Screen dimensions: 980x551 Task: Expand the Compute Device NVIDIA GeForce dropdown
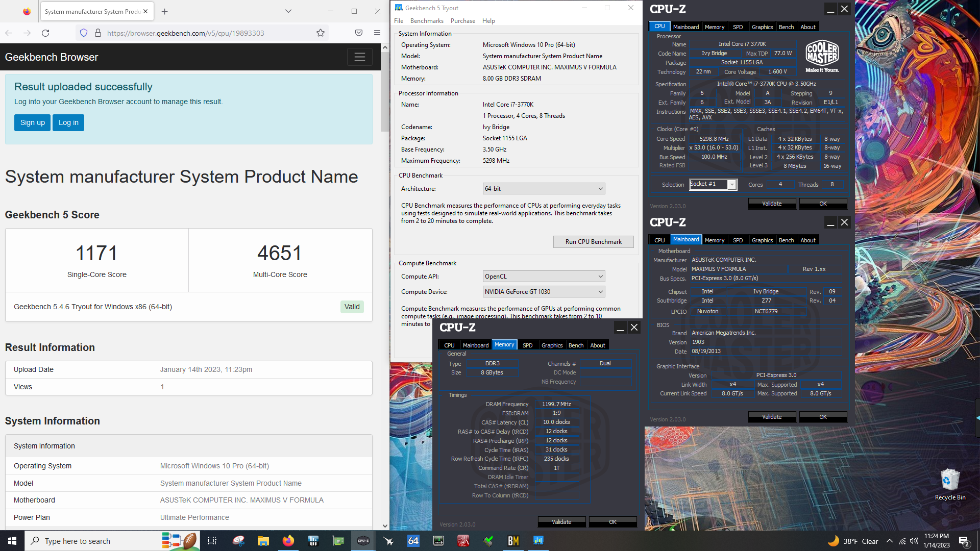[x=544, y=292]
